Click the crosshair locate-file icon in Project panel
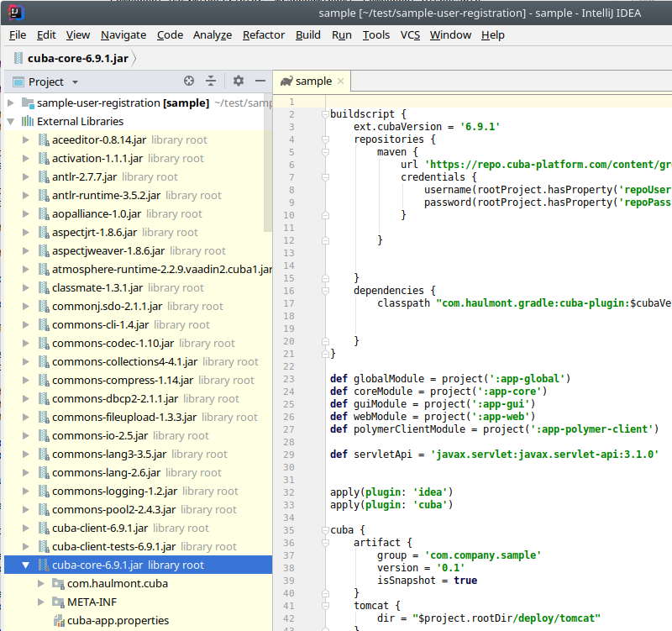This screenshot has height=631, width=672. [x=189, y=81]
